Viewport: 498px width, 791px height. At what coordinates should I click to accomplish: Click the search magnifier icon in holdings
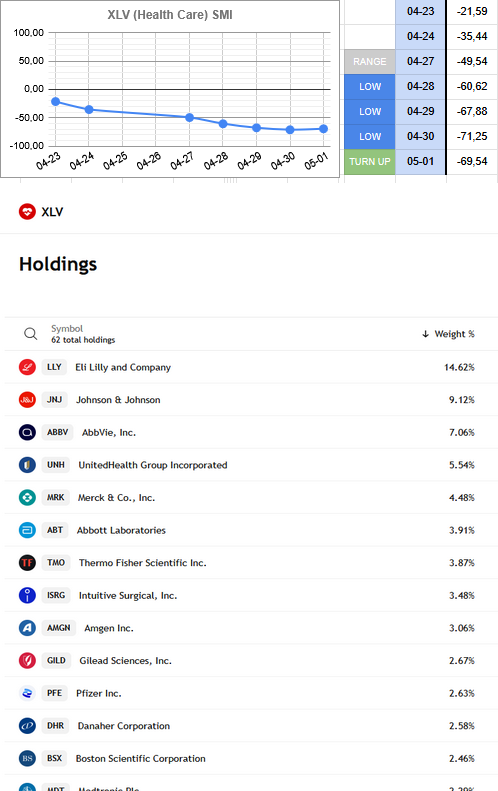tap(31, 333)
